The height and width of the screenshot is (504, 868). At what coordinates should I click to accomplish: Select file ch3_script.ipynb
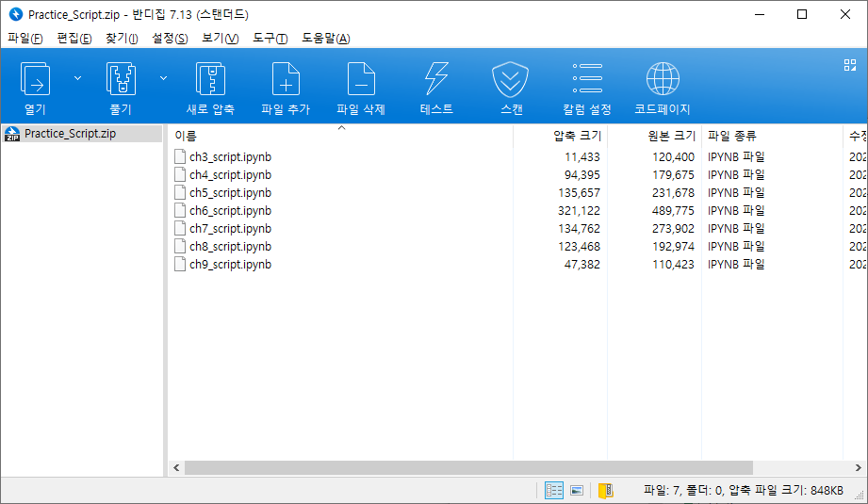pyautogui.click(x=230, y=157)
